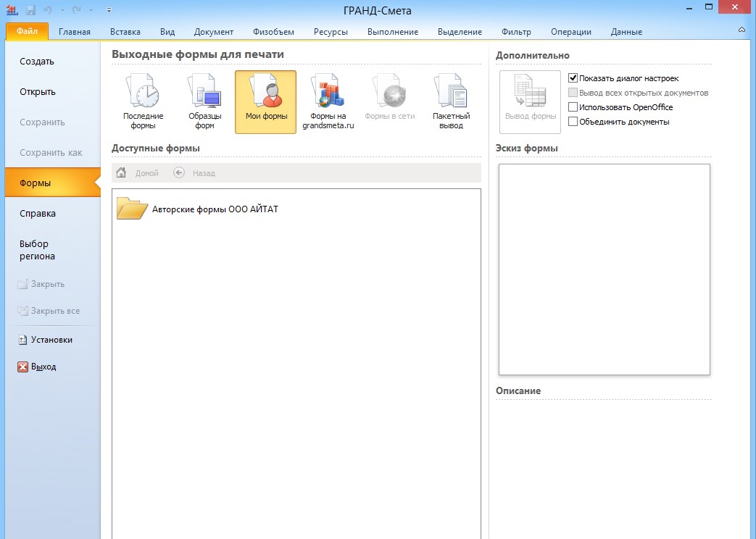Click Сохранить как in the sidebar

point(53,152)
